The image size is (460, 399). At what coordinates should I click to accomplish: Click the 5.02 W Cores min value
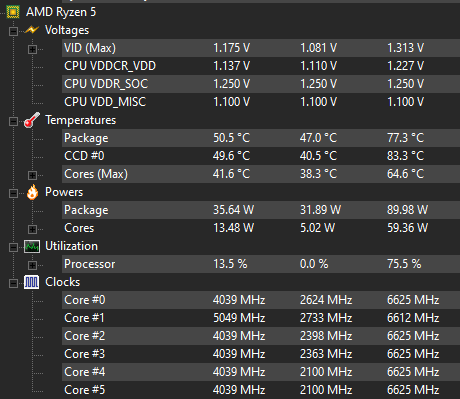coord(317,228)
